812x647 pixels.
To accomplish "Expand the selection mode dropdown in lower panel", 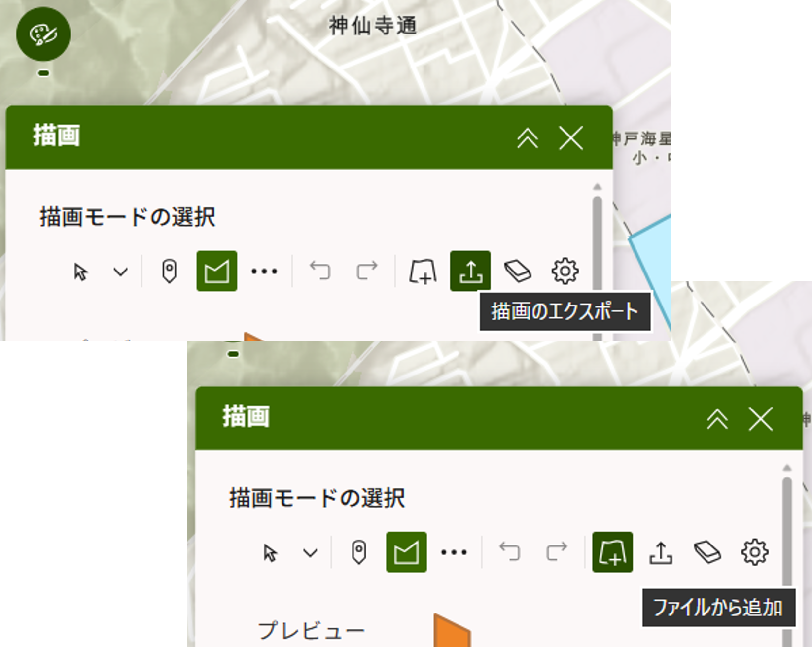I will pos(310,552).
